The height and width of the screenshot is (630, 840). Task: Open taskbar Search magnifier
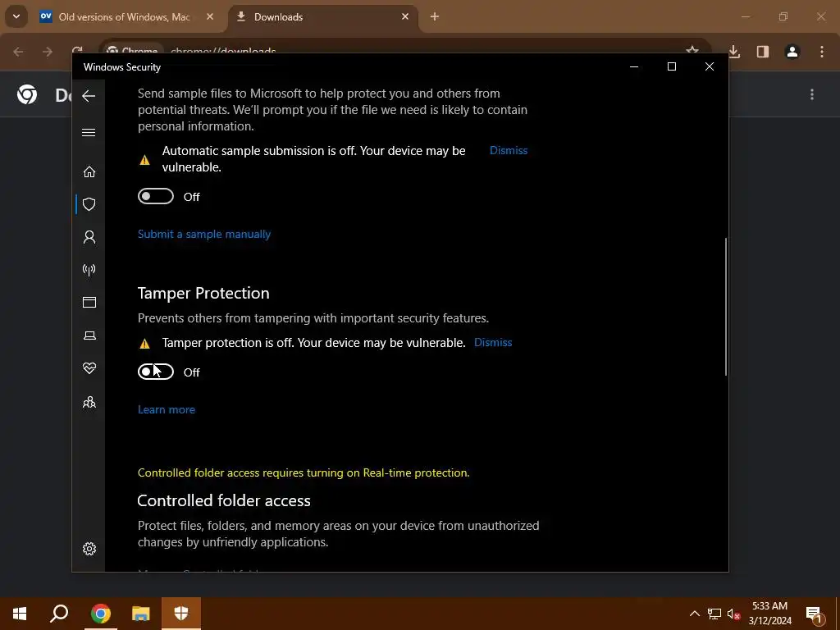tap(59, 614)
